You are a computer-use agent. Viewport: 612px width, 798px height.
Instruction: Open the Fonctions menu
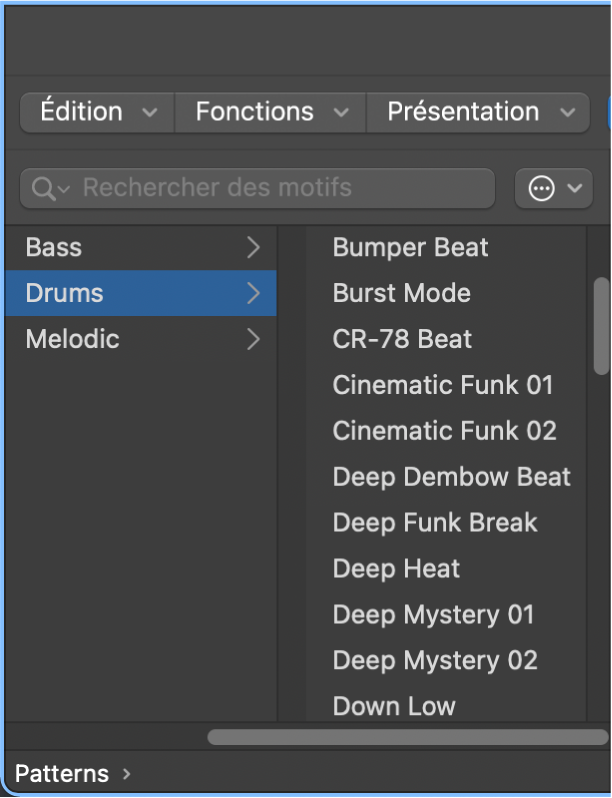[x=270, y=112]
